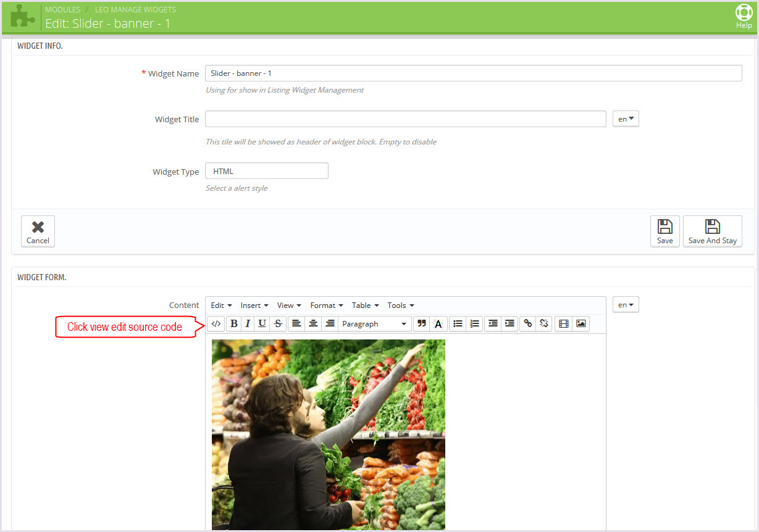Toggle strikethrough formatting in the editor
This screenshot has height=532, width=759.
click(278, 323)
